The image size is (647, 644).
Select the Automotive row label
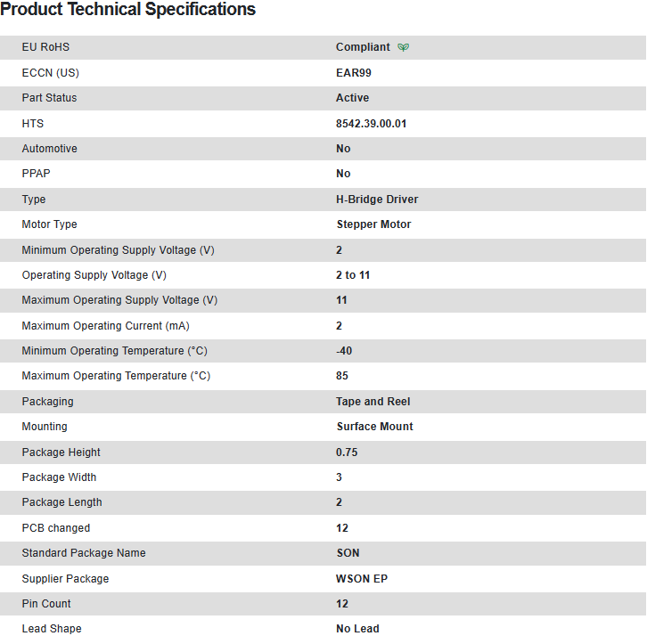coord(49,149)
